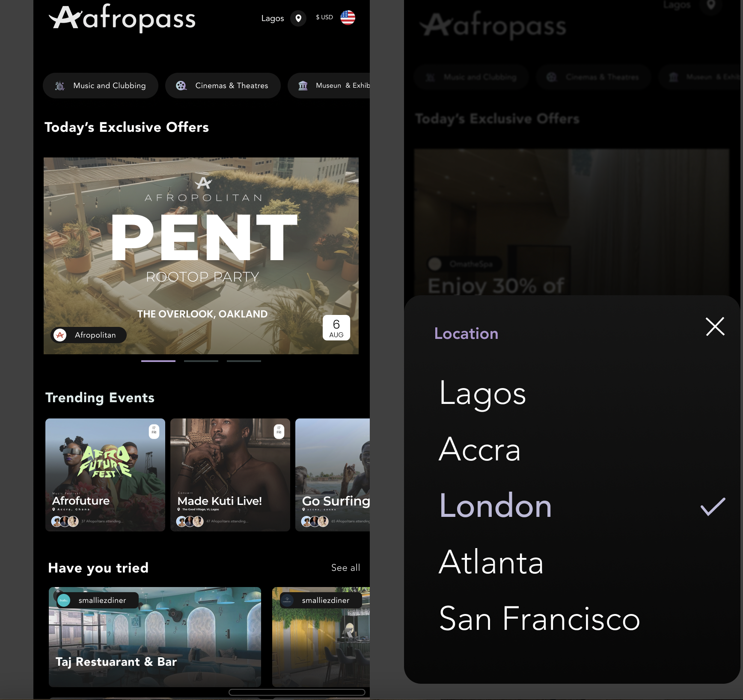This screenshot has width=743, height=700.
Task: Open the Afrofuture event card
Action: [x=105, y=475]
